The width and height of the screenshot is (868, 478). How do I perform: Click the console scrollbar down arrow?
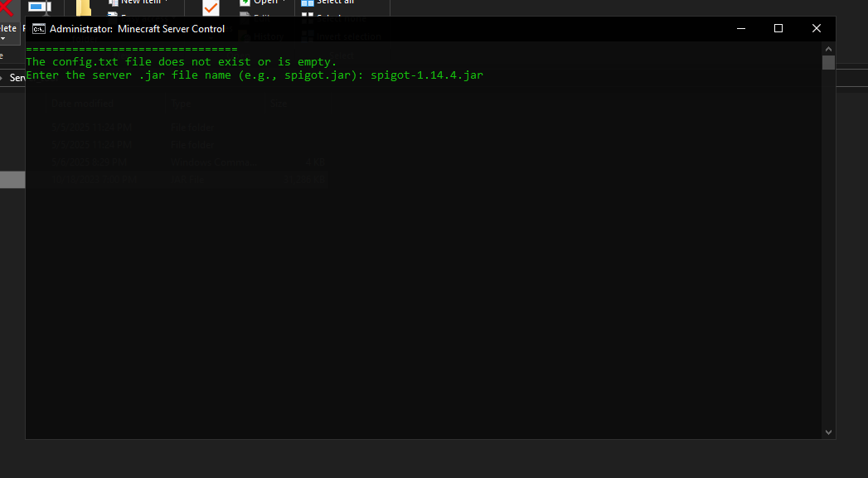point(828,432)
